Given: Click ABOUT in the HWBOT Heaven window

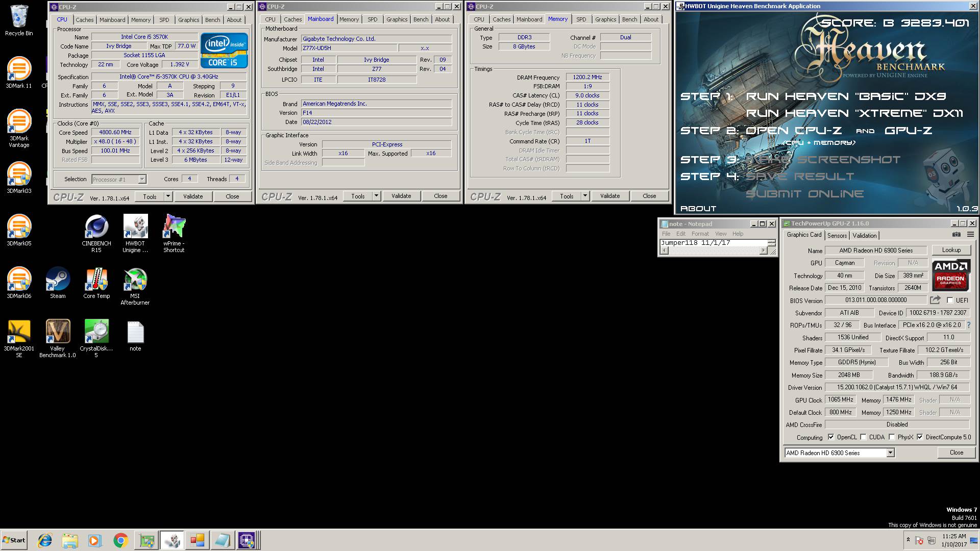Looking at the screenshot, I should (x=698, y=208).
